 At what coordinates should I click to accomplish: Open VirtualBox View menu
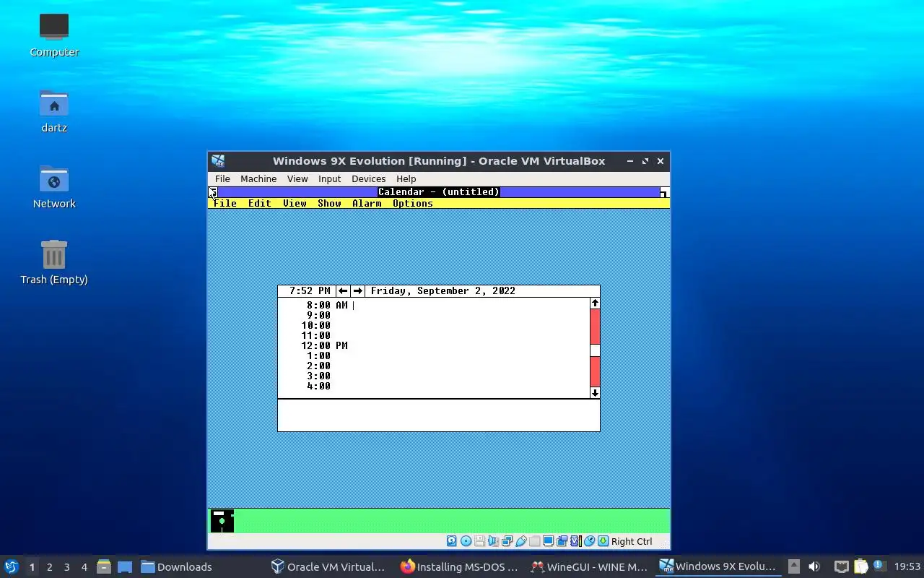point(297,178)
